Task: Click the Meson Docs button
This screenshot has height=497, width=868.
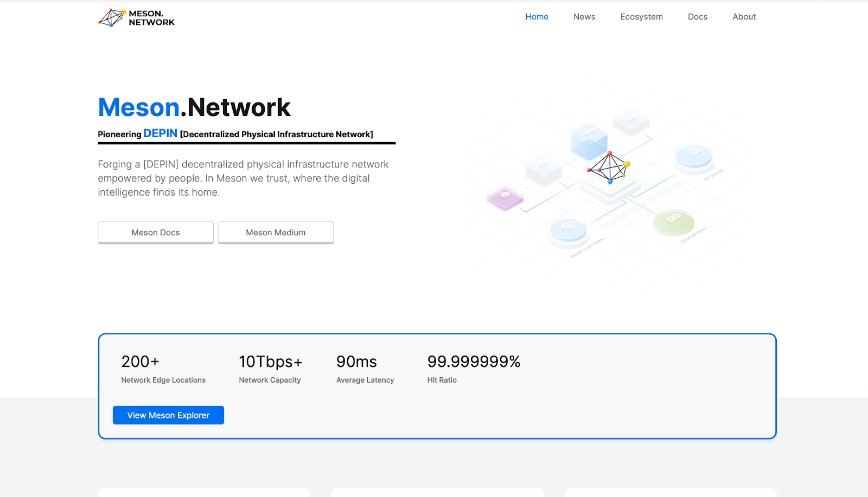Action: pos(156,233)
